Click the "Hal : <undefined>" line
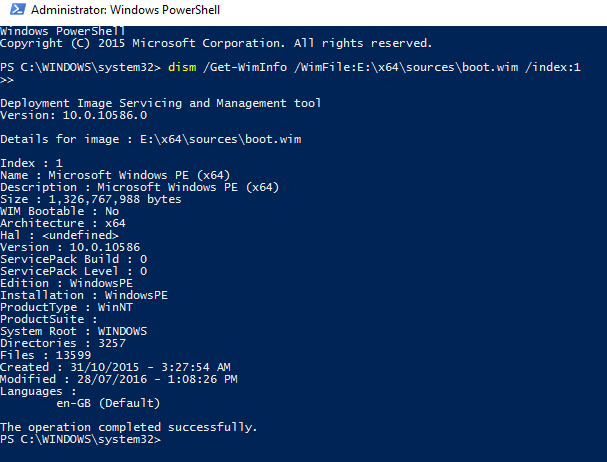 [x=60, y=235]
